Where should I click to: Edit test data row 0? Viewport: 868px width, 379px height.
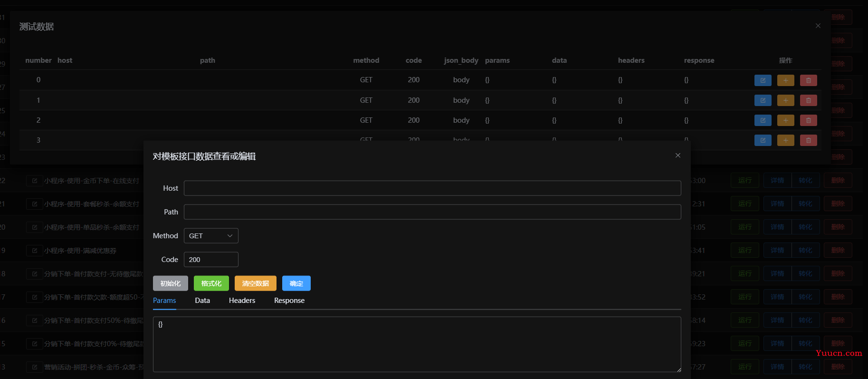coord(763,80)
